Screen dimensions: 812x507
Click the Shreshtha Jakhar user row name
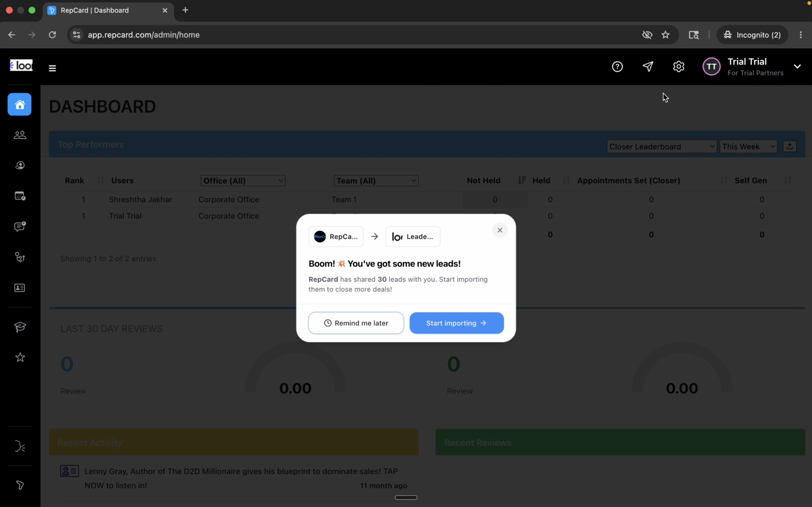pyautogui.click(x=140, y=199)
